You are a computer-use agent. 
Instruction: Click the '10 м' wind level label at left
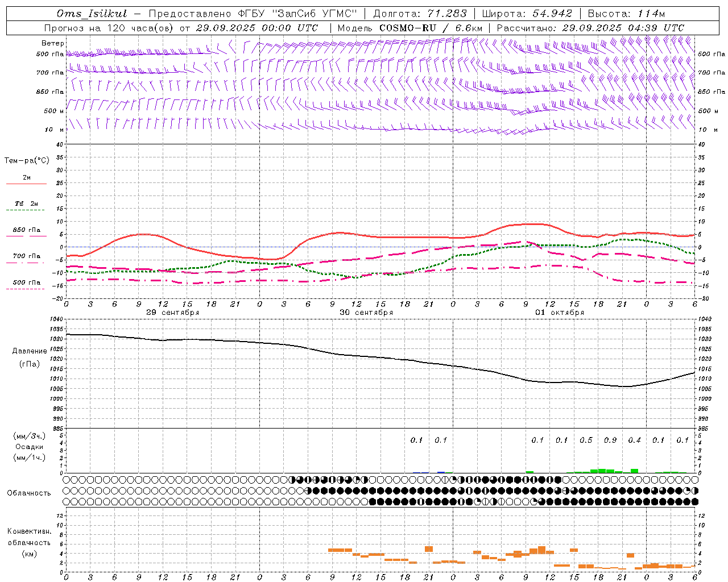point(55,130)
